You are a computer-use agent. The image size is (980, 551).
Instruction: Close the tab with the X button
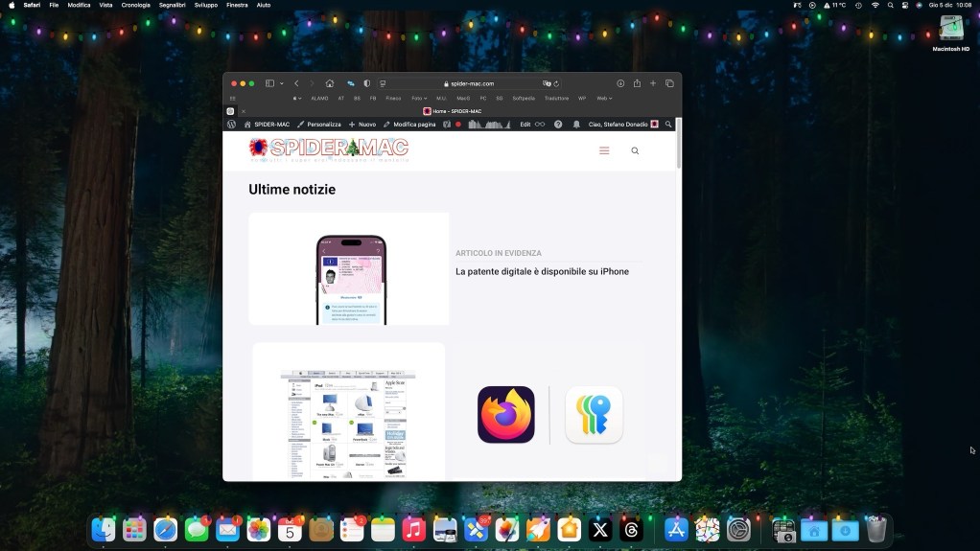point(244,111)
